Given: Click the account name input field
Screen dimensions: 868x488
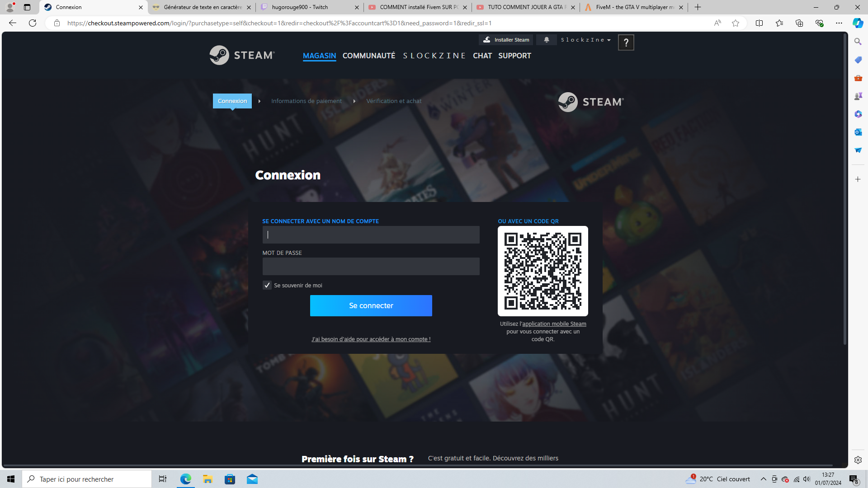Looking at the screenshot, I should point(371,235).
